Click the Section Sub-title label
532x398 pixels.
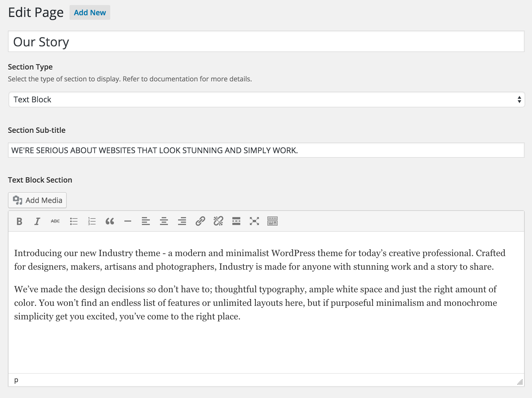coord(37,130)
